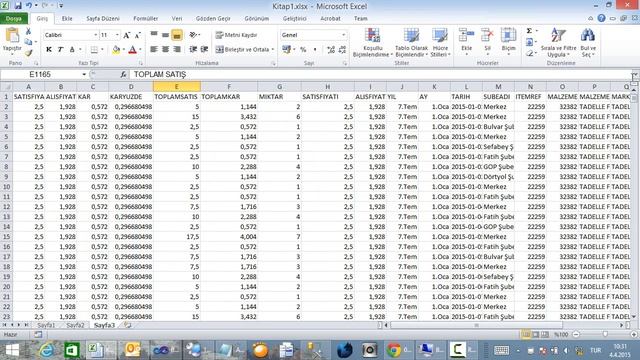Image resolution: width=640 pixels, height=360 pixels.
Task: Open Sırala ve Filtre Uygula menu
Action: click(558, 42)
